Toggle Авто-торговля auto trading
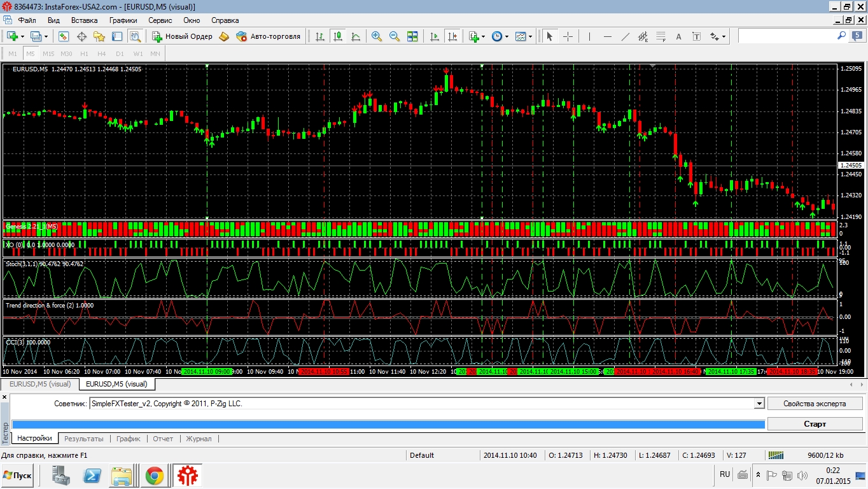868x489 pixels. 268,36
